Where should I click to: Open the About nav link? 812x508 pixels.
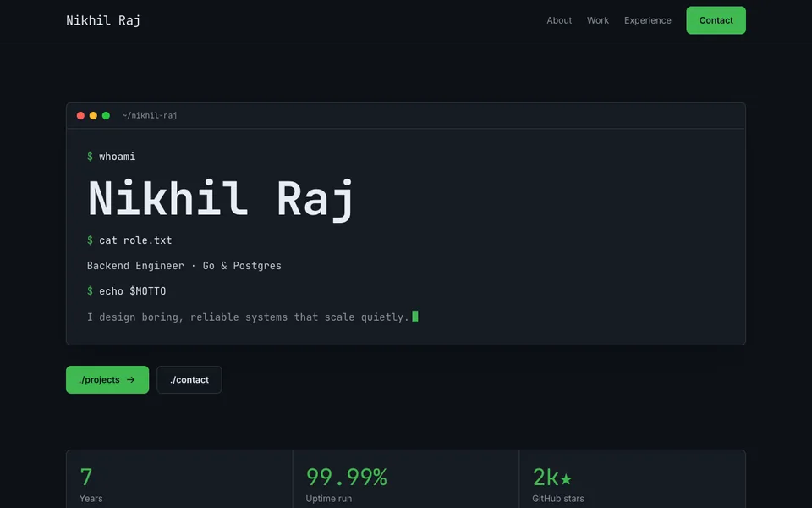click(559, 20)
